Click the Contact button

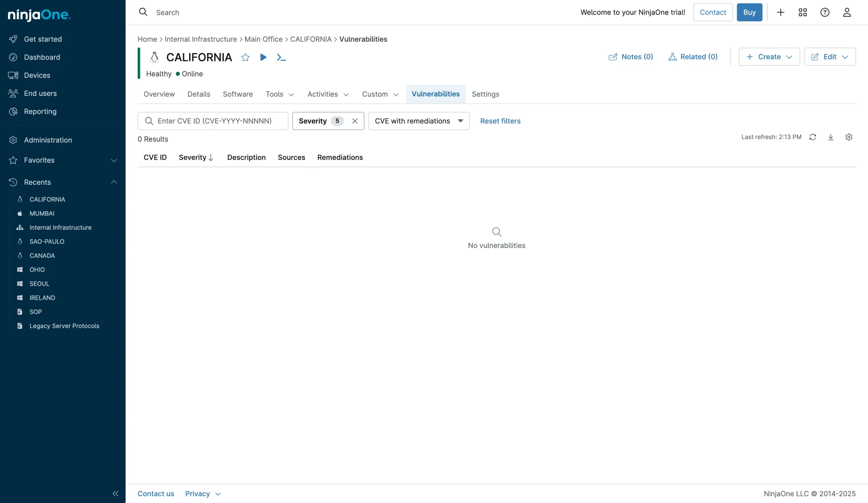[713, 13]
